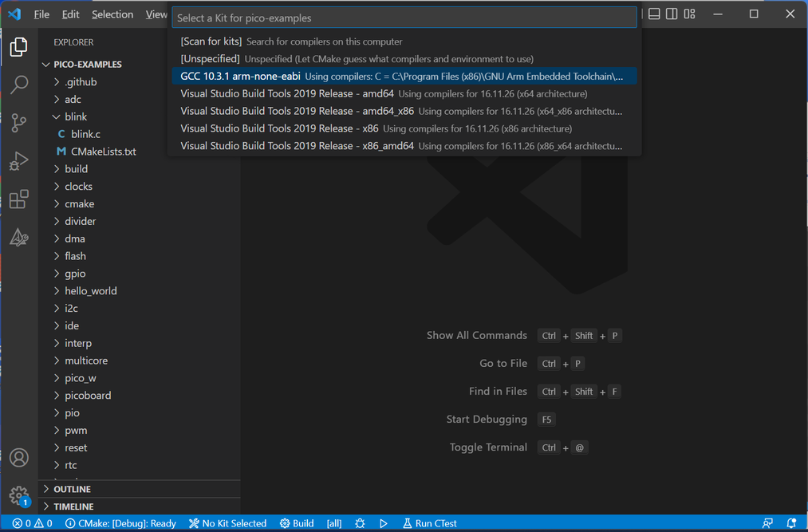Image resolution: width=808 pixels, height=532 pixels.
Task: Toggle the secondary side bar layout
Action: point(672,14)
